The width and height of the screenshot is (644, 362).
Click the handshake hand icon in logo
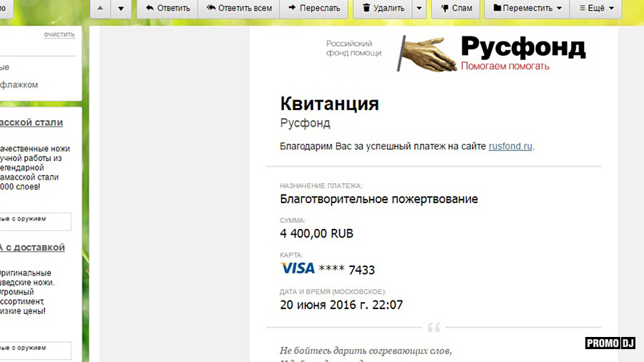427,54
